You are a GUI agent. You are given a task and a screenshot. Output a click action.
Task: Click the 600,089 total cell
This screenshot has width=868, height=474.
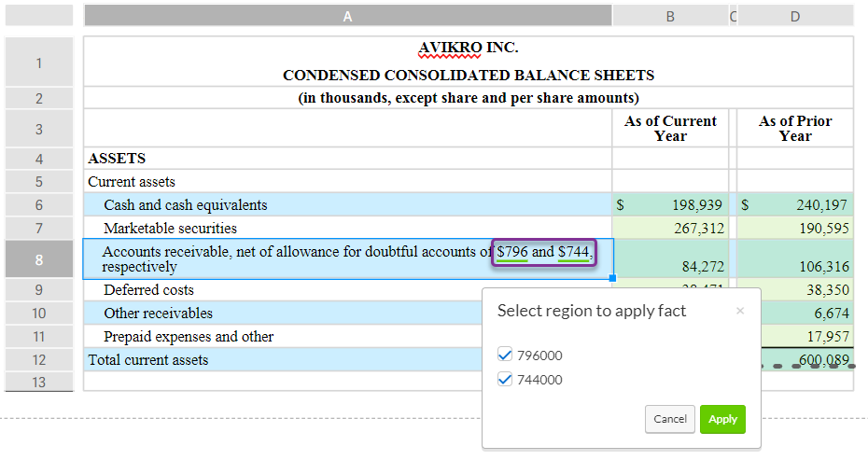click(x=807, y=359)
